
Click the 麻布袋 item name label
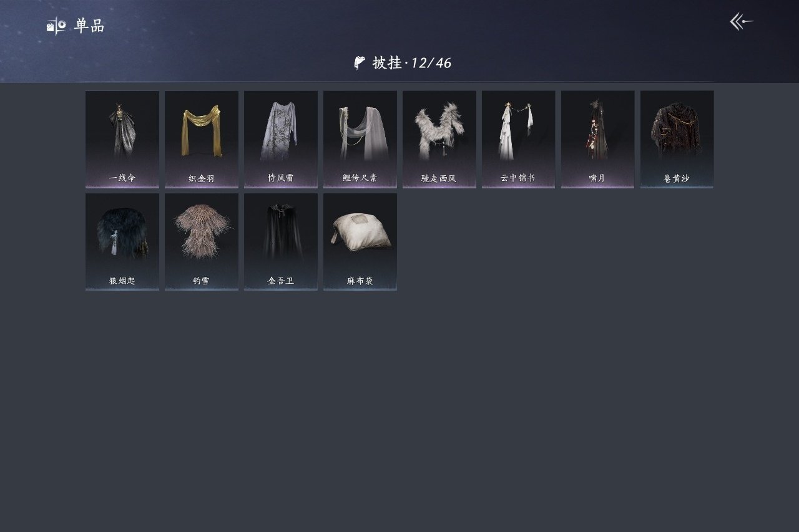coord(360,281)
